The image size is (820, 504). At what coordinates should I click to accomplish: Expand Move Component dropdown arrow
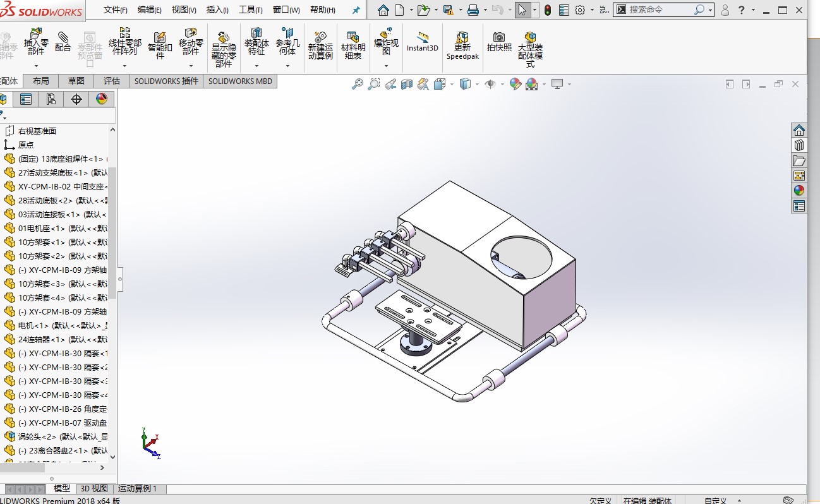[x=191, y=66]
